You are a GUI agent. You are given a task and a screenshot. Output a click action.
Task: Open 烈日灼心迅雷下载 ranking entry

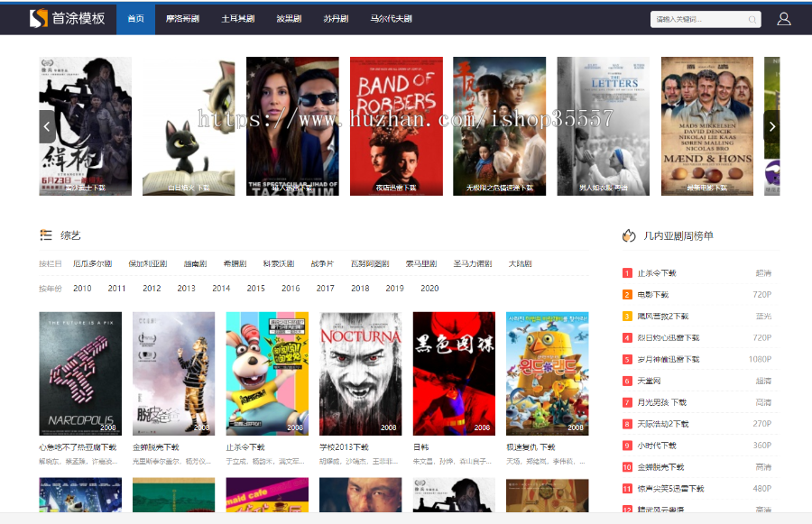tap(668, 338)
